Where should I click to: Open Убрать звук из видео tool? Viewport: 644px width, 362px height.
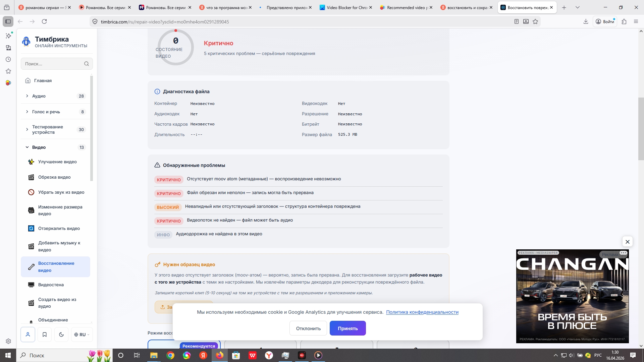[x=61, y=192]
